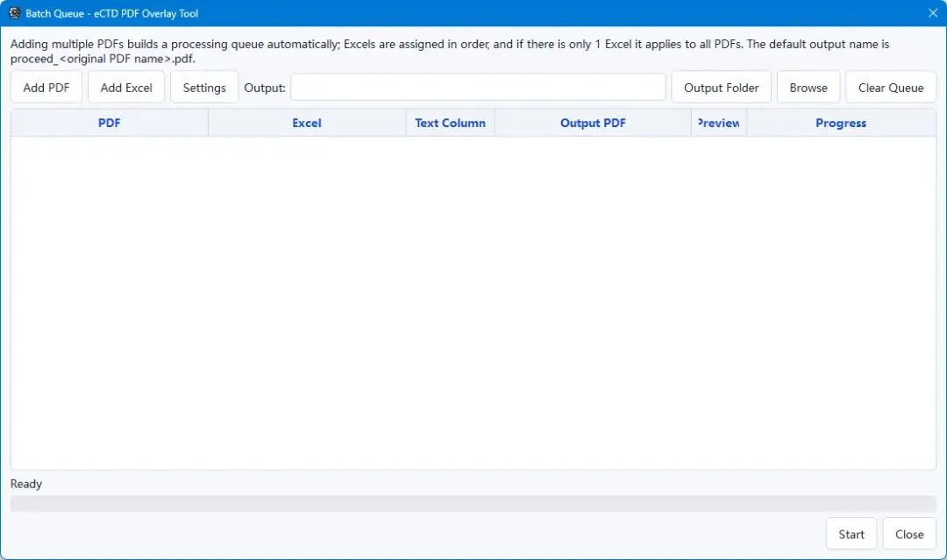Image resolution: width=947 pixels, height=560 pixels.
Task: Sort by the PDF column header
Action: point(110,123)
